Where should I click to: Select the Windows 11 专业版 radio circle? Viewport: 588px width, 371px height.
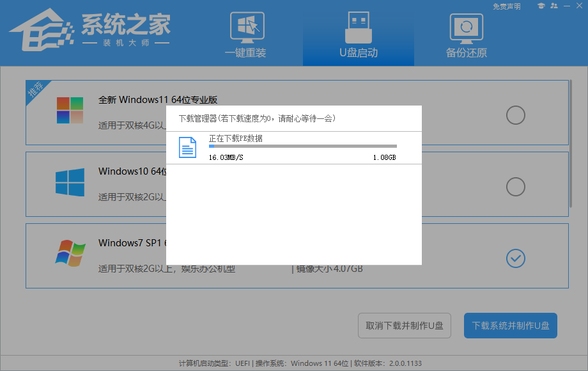(x=514, y=115)
